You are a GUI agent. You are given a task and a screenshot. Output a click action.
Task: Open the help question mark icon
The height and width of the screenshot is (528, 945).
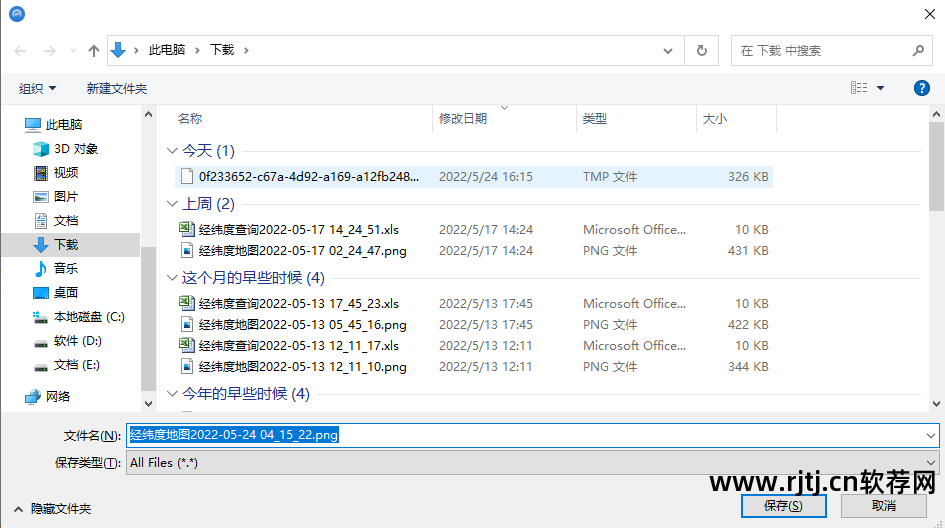tap(922, 88)
